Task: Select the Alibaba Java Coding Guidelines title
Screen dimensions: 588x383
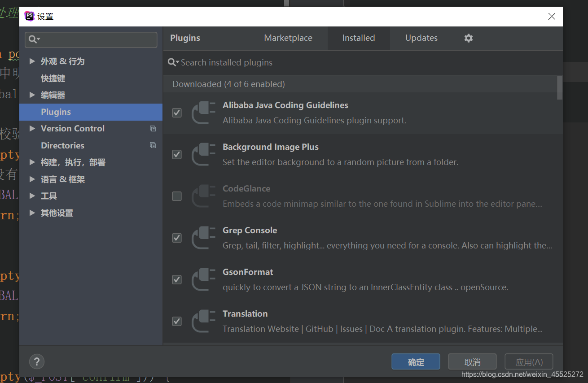Action: tap(285, 105)
